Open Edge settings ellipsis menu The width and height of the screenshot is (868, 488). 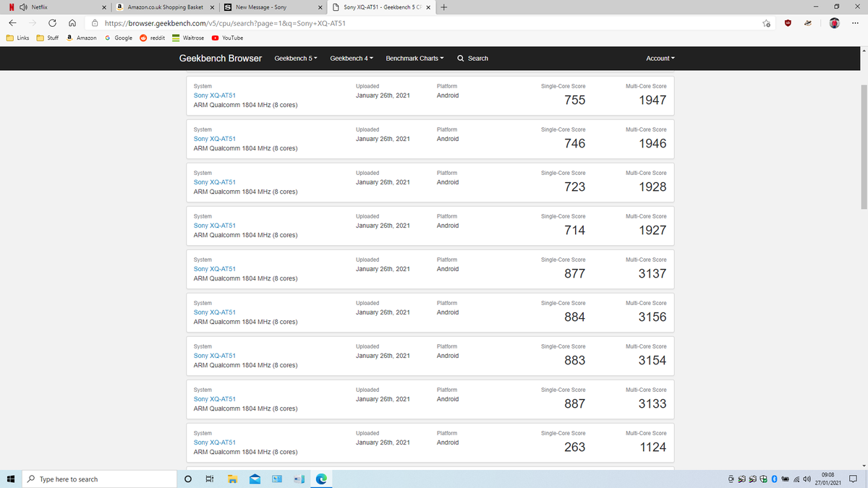pos(855,23)
